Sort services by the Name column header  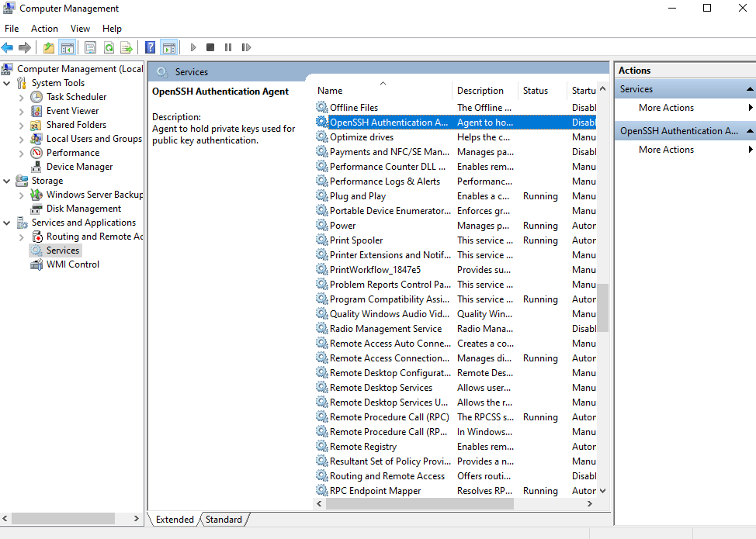point(383,91)
